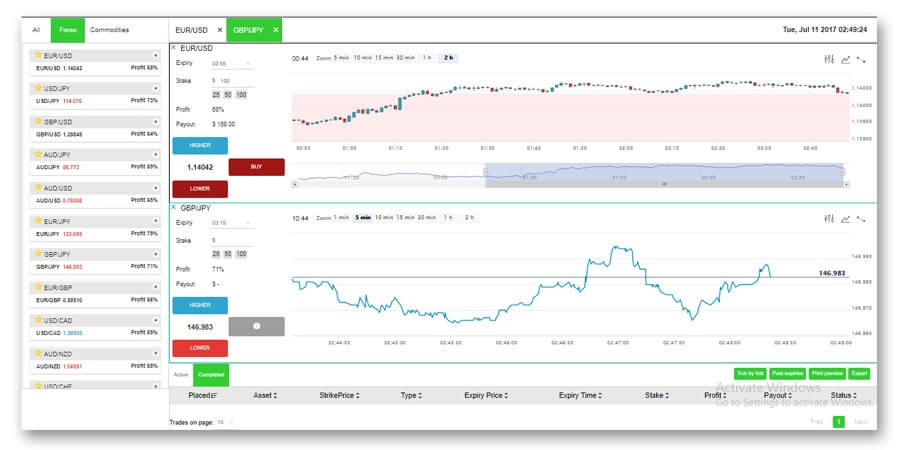Set EUR/USD chart zoom to 1 h
This screenshot has height=450, width=899.
point(427,58)
